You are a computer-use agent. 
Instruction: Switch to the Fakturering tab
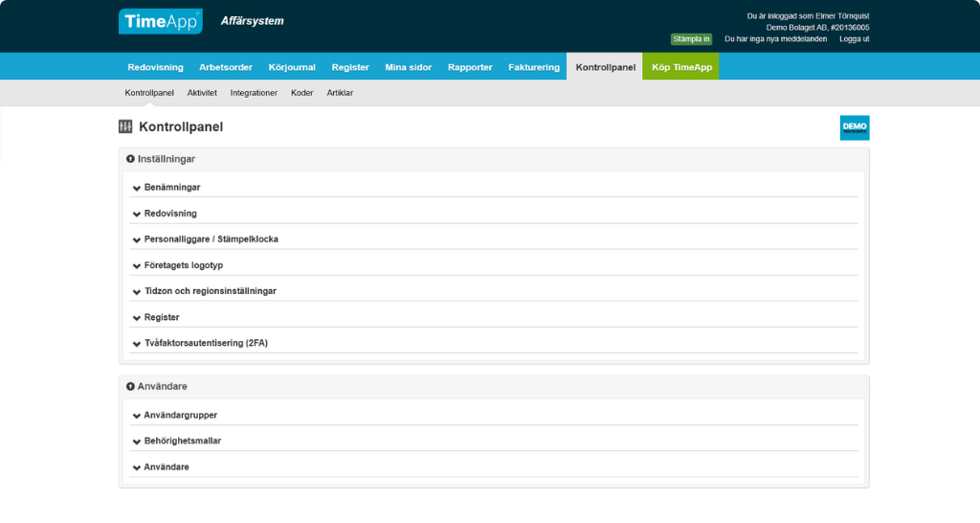534,67
